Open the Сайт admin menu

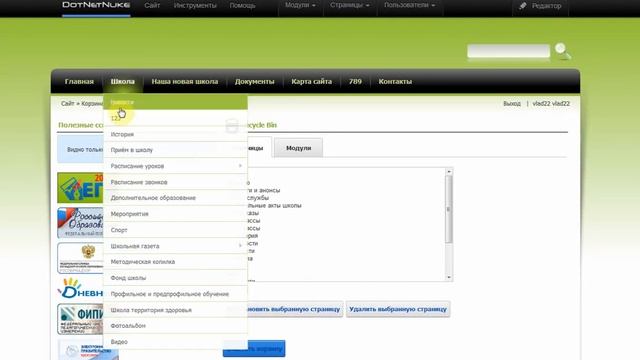(152, 5)
